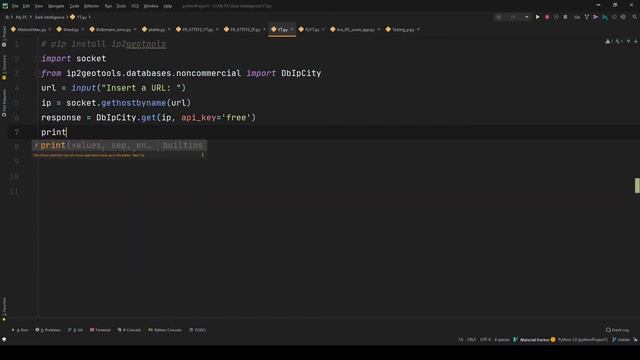The image size is (640, 360).
Task: Click the teal toolbar icon next to the purple arrow
Action: (604, 17)
